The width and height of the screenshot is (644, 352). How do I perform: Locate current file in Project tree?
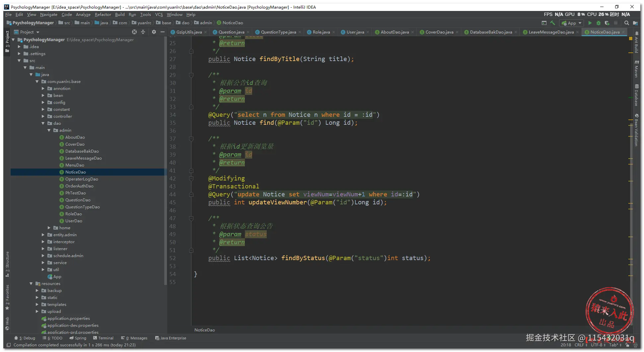tap(134, 32)
